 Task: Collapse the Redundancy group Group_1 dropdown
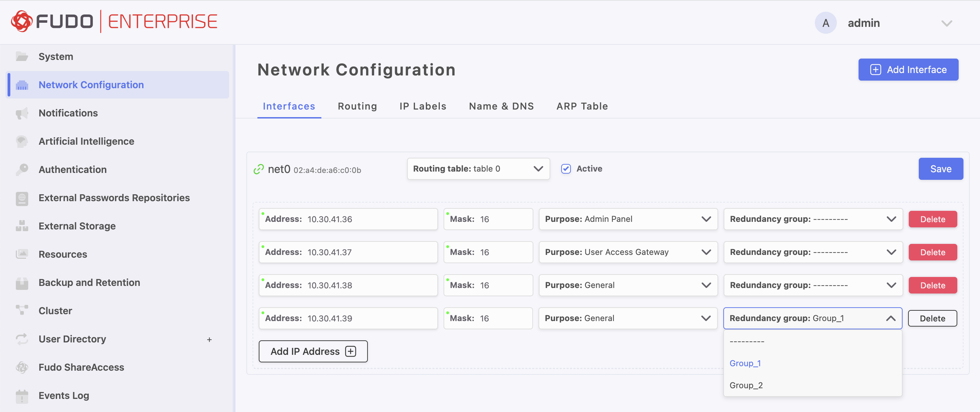coord(813,318)
